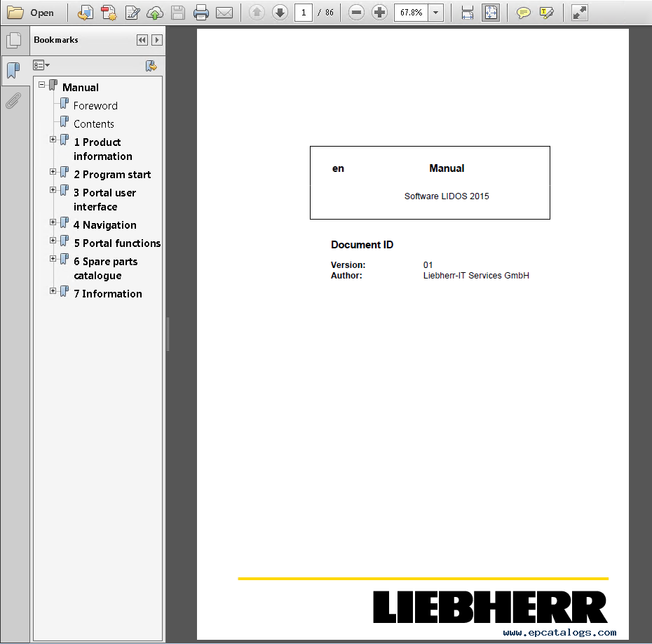Expand the 3 Portal user interface bookmark
This screenshot has width=652, height=644.
[53, 189]
